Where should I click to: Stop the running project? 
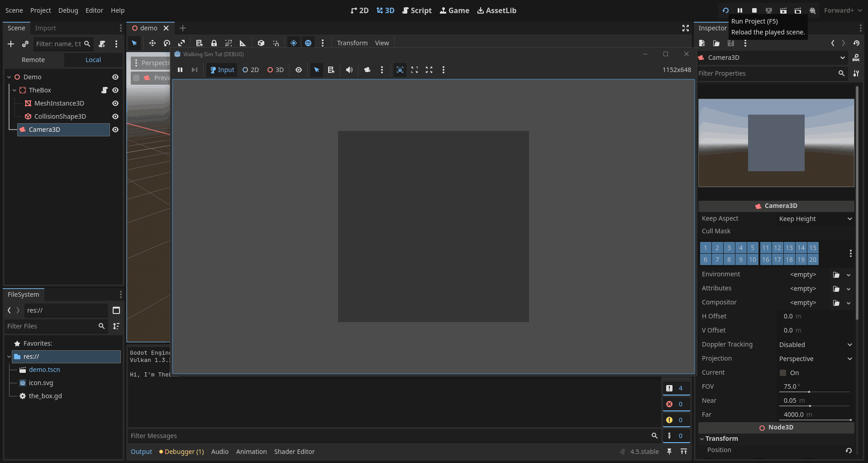click(x=754, y=10)
